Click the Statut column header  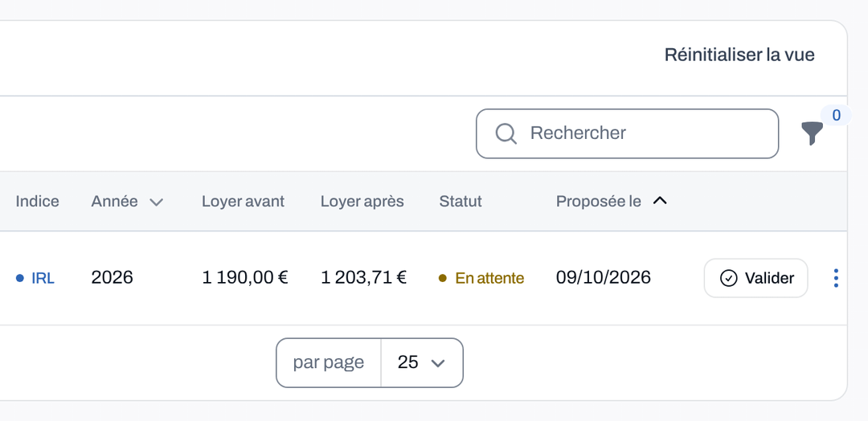[x=461, y=202]
